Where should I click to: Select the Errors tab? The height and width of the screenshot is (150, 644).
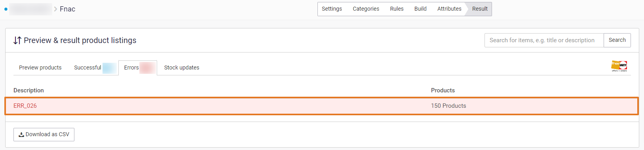click(138, 67)
